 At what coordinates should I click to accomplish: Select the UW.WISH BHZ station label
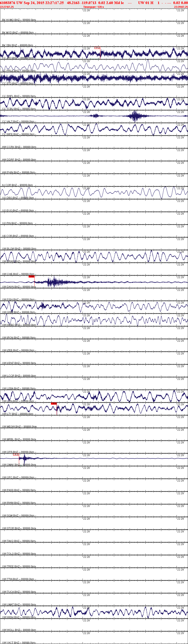coord(19,617)
